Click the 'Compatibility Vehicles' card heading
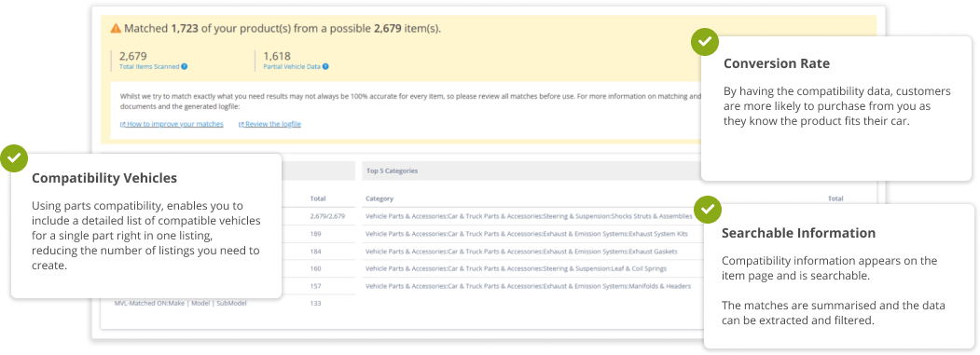The height and width of the screenshot is (355, 980). [x=104, y=178]
